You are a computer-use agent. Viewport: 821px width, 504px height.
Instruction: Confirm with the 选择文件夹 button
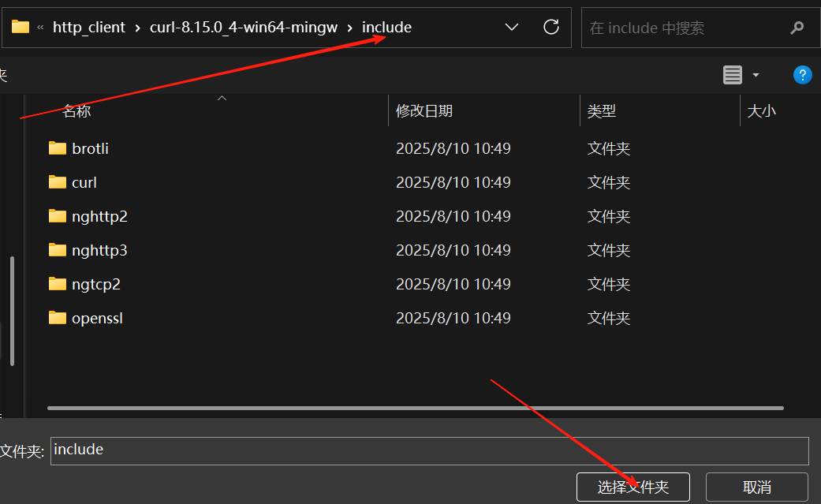[633, 487]
